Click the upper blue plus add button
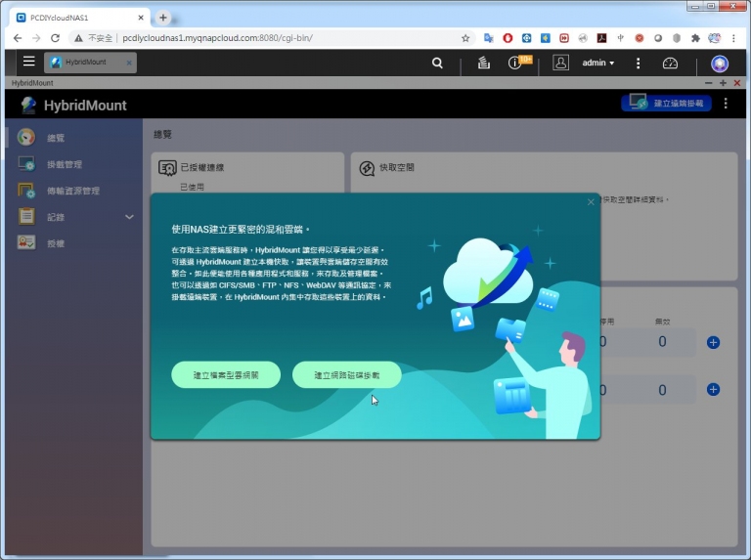This screenshot has height=560, width=751. point(713,342)
